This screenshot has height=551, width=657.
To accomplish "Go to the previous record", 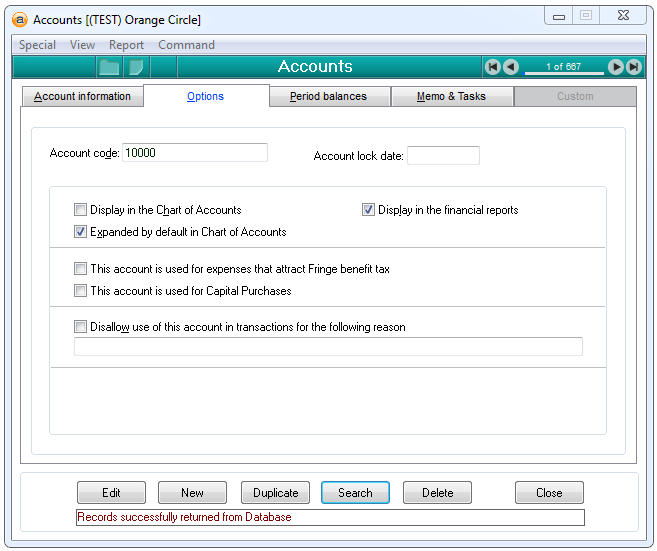I will tap(511, 67).
